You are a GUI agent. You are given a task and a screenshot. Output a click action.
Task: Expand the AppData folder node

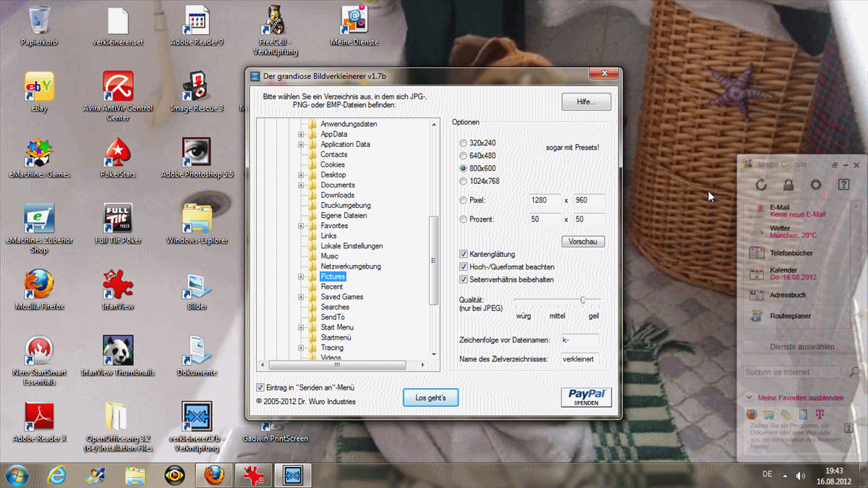coord(302,135)
